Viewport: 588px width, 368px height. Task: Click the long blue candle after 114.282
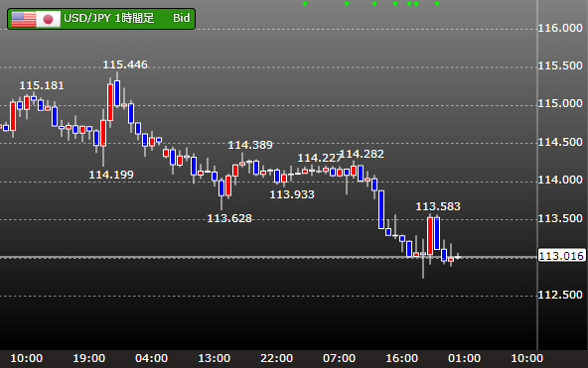381,209
